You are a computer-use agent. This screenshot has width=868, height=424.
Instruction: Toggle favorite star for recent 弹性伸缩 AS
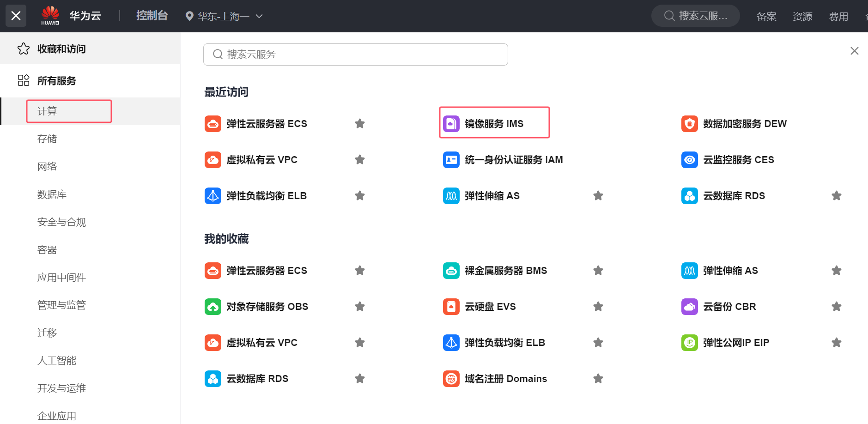coord(598,195)
